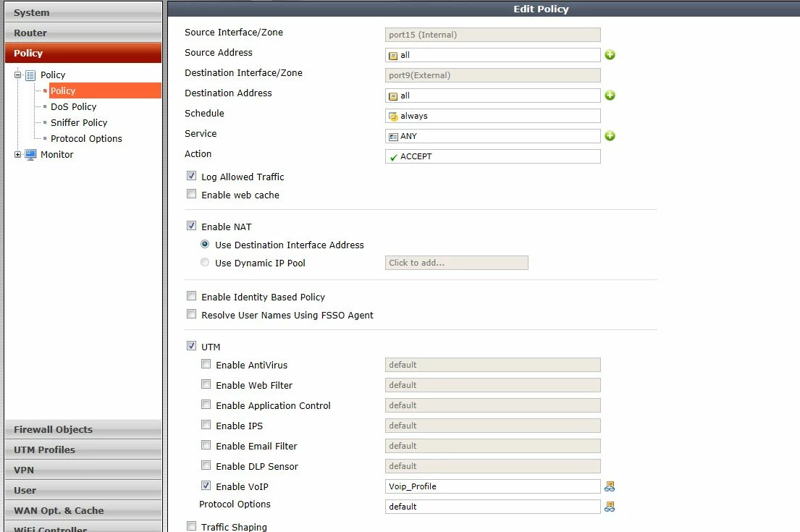This screenshot has height=532, width=800.
Task: Click the green add icon beside Source Address
Action: click(x=610, y=54)
